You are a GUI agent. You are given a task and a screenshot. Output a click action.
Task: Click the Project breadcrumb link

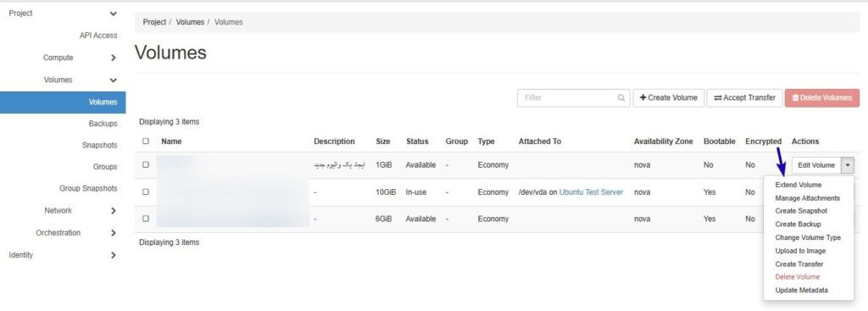[x=154, y=22]
